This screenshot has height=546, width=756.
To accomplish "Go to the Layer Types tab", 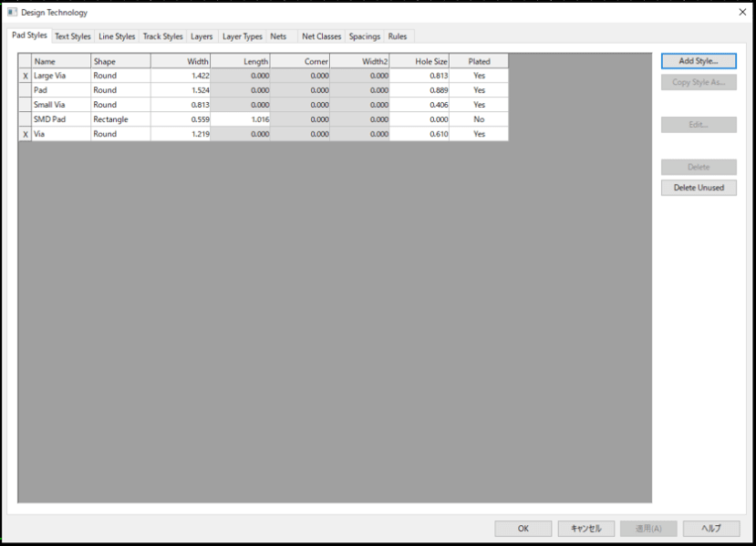I will pos(242,36).
